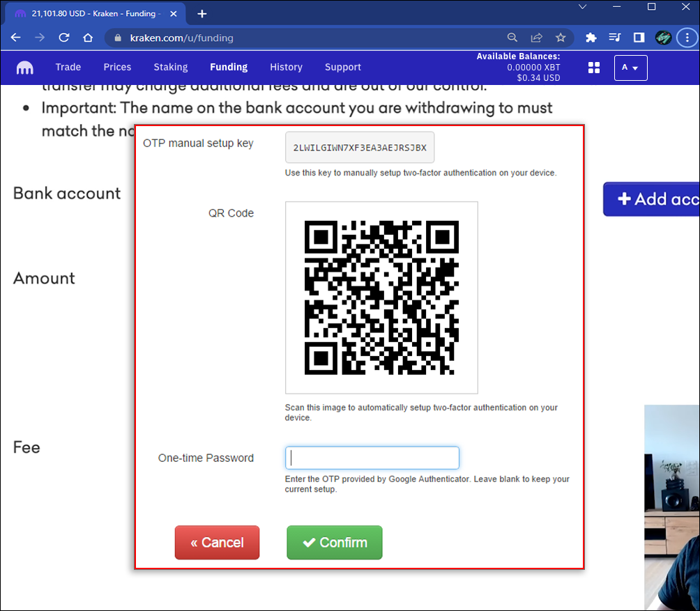
Task: Reload the Kraken funding page
Action: pos(64,38)
